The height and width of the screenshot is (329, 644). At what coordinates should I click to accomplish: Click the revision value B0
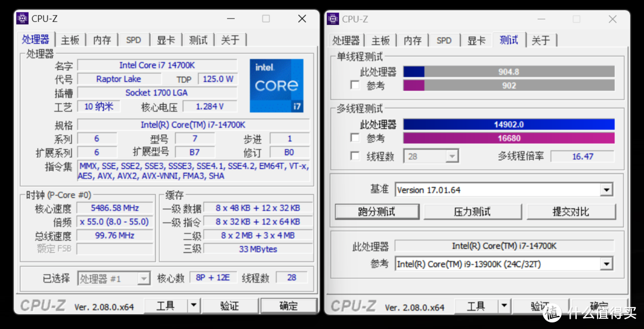(x=289, y=153)
